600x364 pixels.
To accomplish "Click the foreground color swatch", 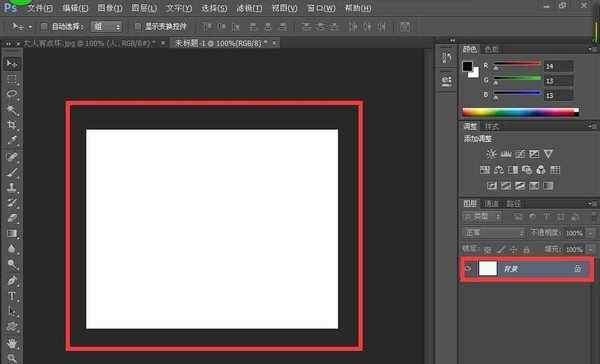I will point(467,66).
